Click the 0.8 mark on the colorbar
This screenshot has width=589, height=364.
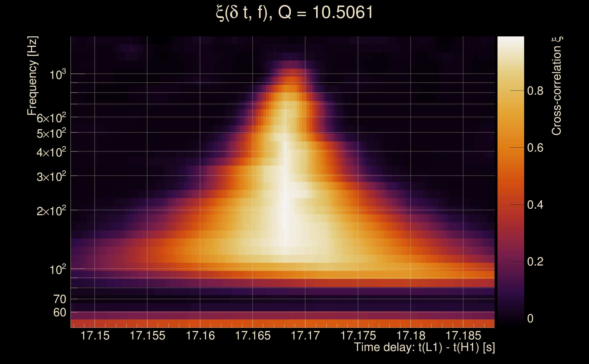click(x=535, y=91)
